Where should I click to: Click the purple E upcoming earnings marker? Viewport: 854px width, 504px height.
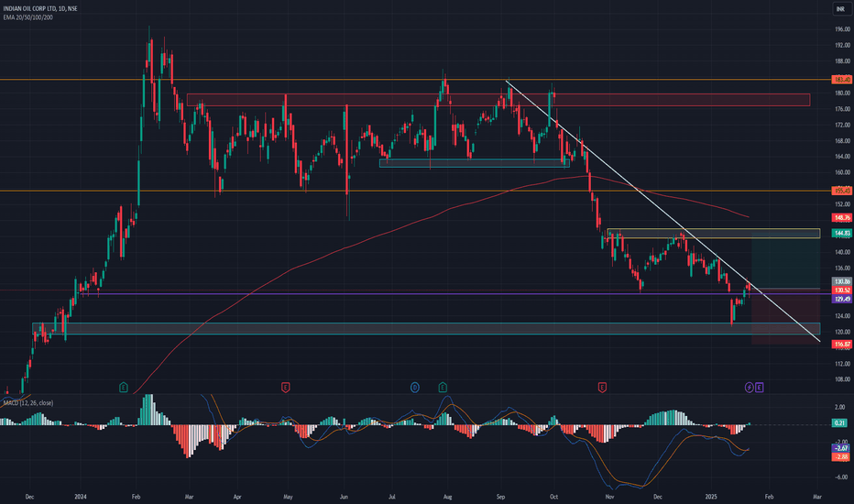[x=760, y=388]
